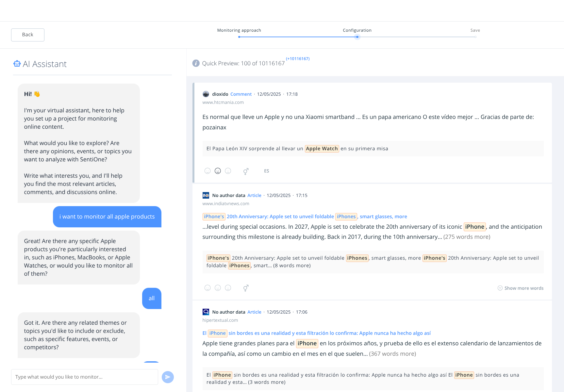Jump to the Save step
564x392 pixels.
pyautogui.click(x=475, y=30)
